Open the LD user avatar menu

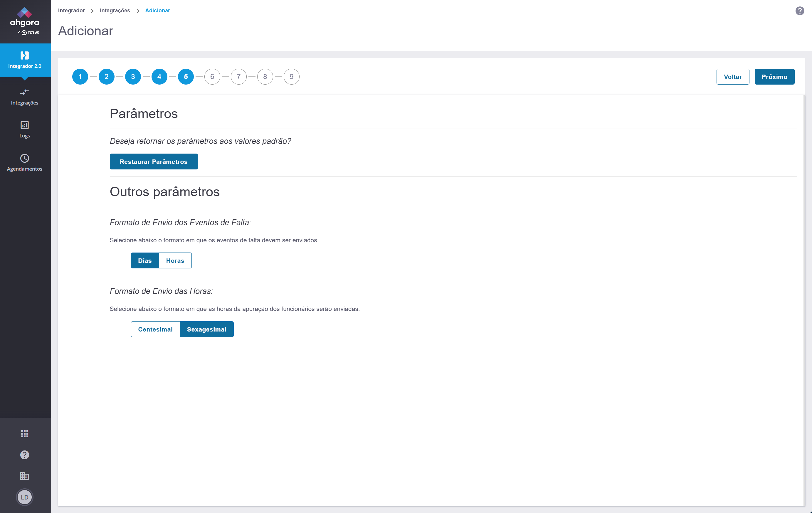click(x=25, y=497)
